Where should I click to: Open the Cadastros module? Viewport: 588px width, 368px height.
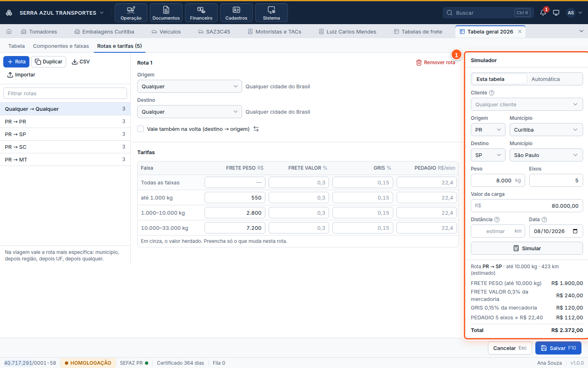[236, 13]
